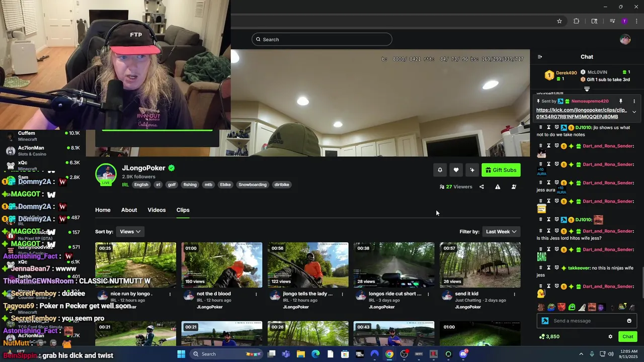Open the 'not the d blood' clip thumbnail
Image resolution: width=644 pixels, height=362 pixels.
[222, 265]
